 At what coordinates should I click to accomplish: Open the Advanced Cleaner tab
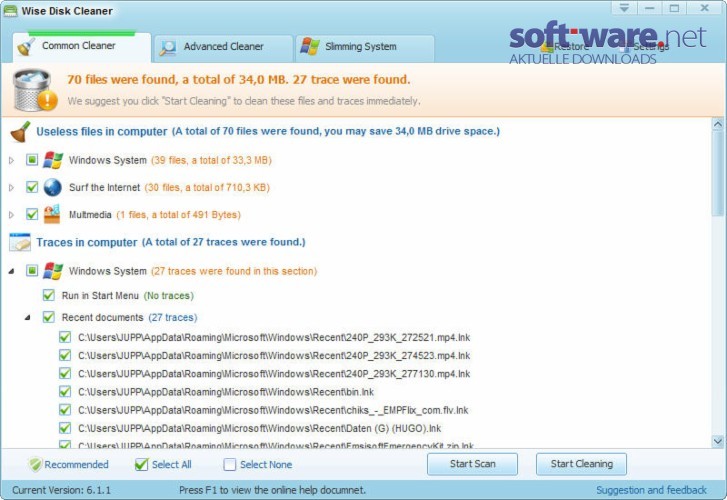[x=223, y=48]
